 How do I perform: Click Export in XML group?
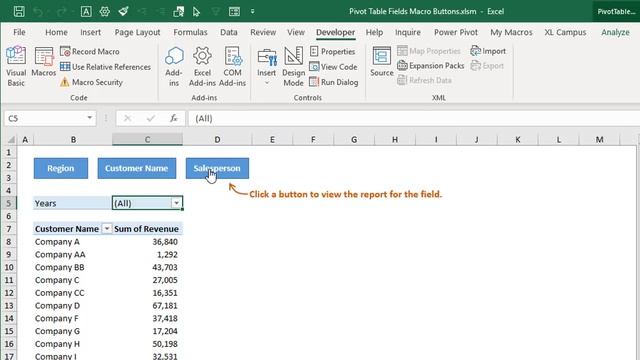coord(487,66)
